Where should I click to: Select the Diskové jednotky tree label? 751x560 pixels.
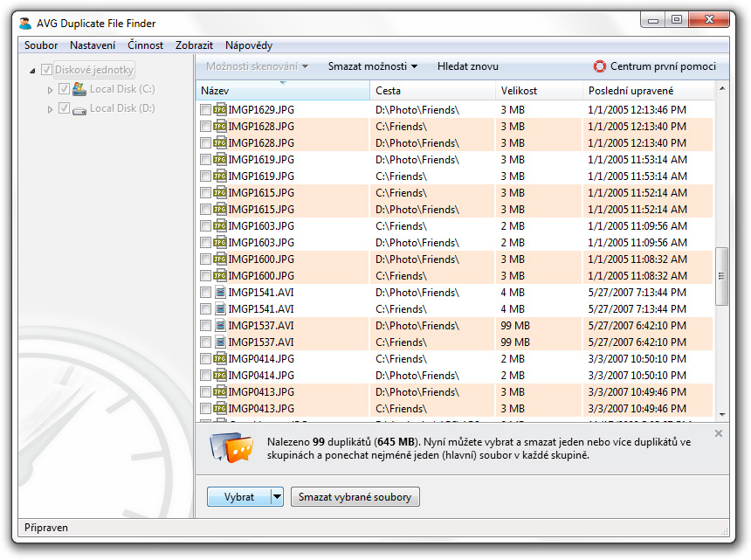coord(94,70)
